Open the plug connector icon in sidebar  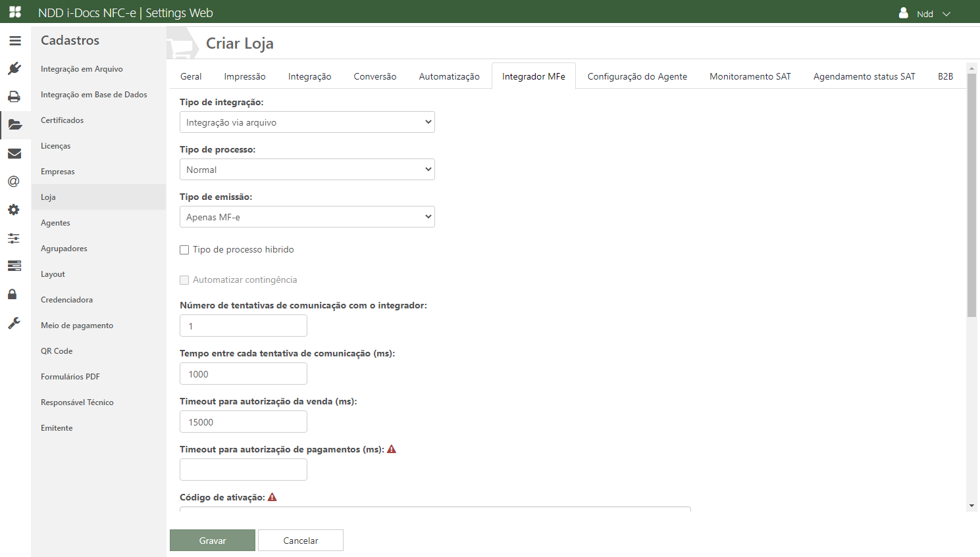coord(14,68)
